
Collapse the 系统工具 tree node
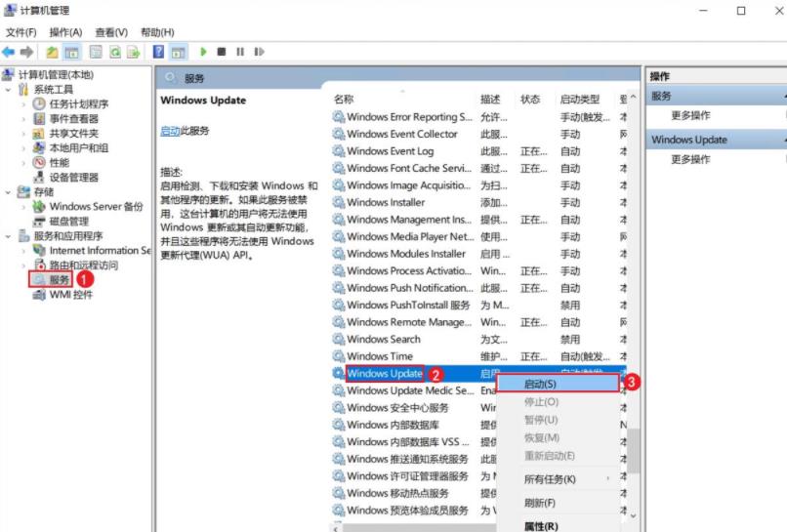[x=8, y=90]
